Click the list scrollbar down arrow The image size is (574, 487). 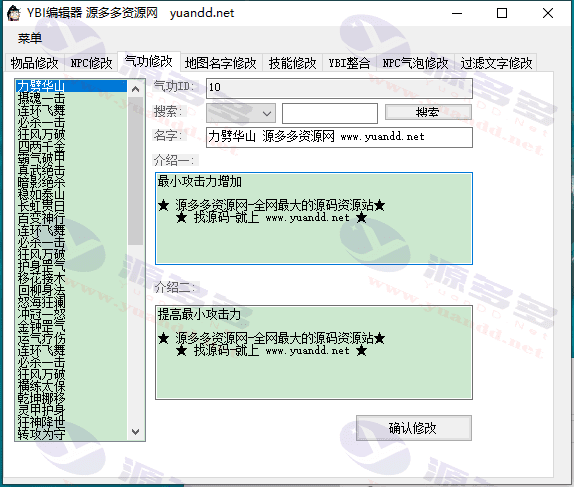tap(135, 432)
